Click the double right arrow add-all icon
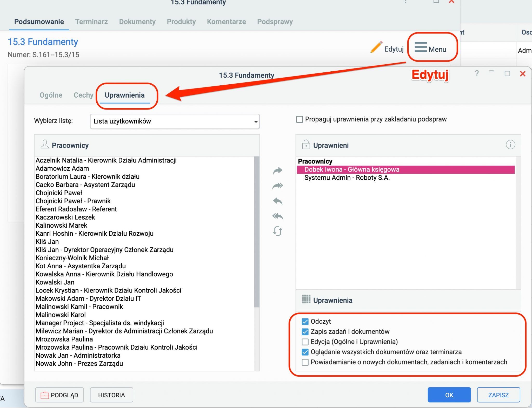The width and height of the screenshot is (532, 408). click(x=278, y=186)
